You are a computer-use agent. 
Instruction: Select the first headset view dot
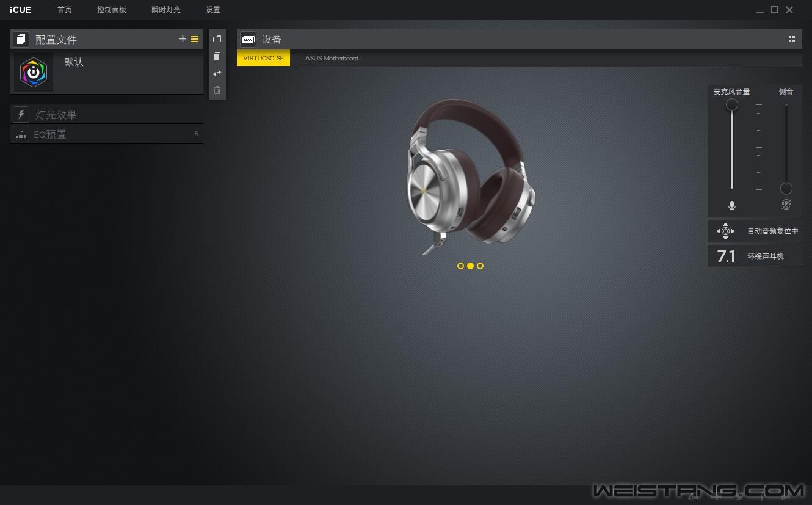[x=460, y=266]
